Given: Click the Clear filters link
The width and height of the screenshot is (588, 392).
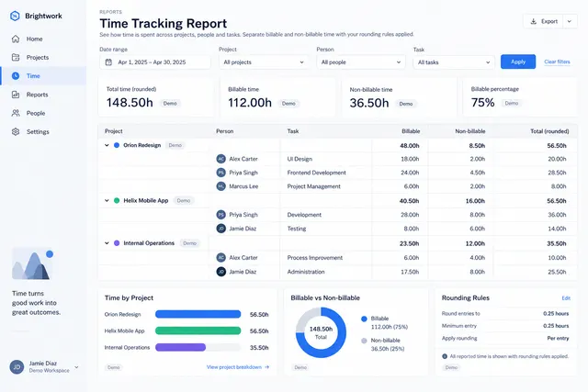Looking at the screenshot, I should pos(557,62).
